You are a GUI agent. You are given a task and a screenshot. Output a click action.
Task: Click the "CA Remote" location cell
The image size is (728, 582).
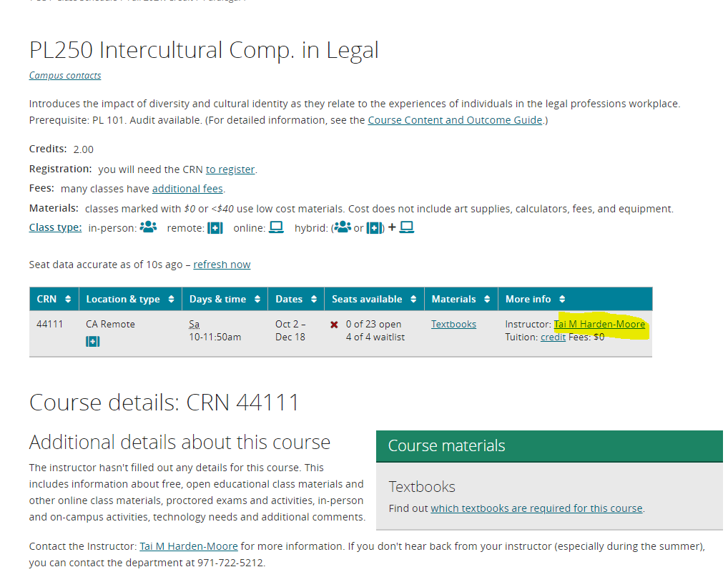click(x=111, y=325)
